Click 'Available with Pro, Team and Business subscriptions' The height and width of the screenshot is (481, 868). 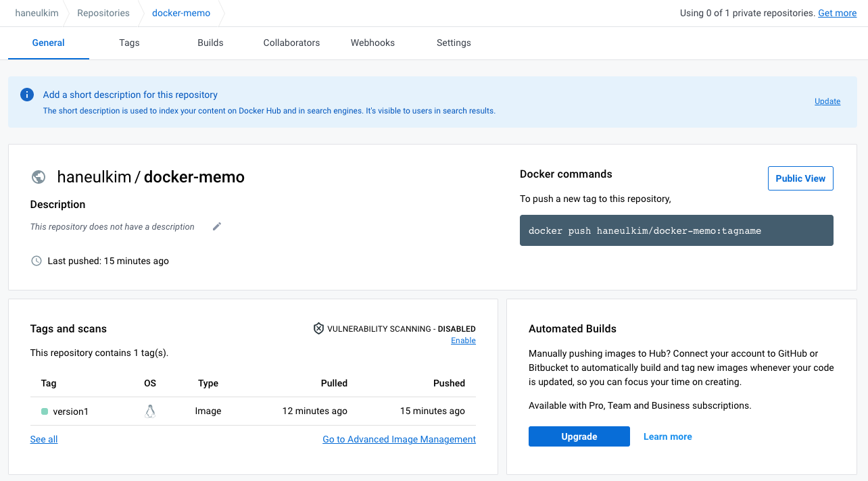pyautogui.click(x=640, y=406)
